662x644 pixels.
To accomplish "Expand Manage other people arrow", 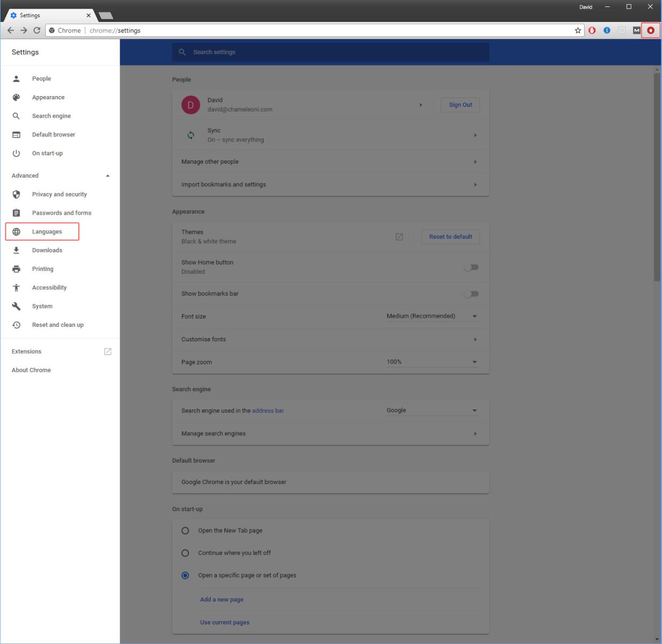I will [475, 162].
